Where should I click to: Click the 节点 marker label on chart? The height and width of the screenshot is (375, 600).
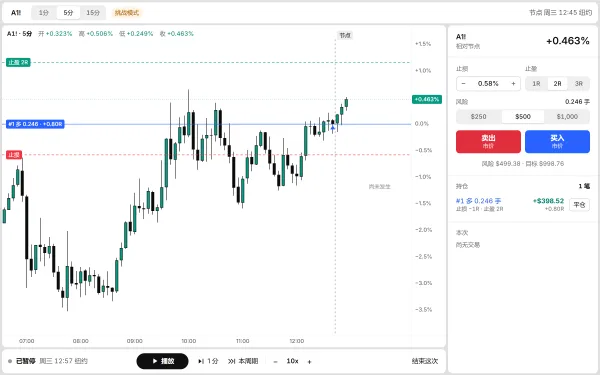pos(345,35)
